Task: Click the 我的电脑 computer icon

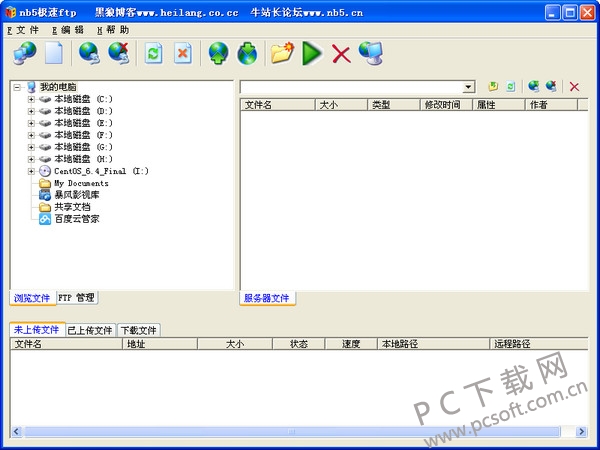Action: point(31,87)
